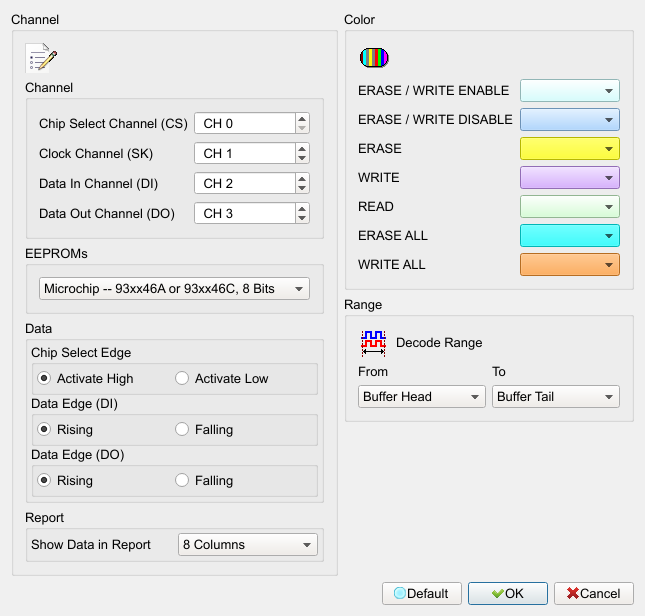Decrement the Chip Select Channel (CS) spinner
This screenshot has height=616, width=645.
(x=302, y=128)
